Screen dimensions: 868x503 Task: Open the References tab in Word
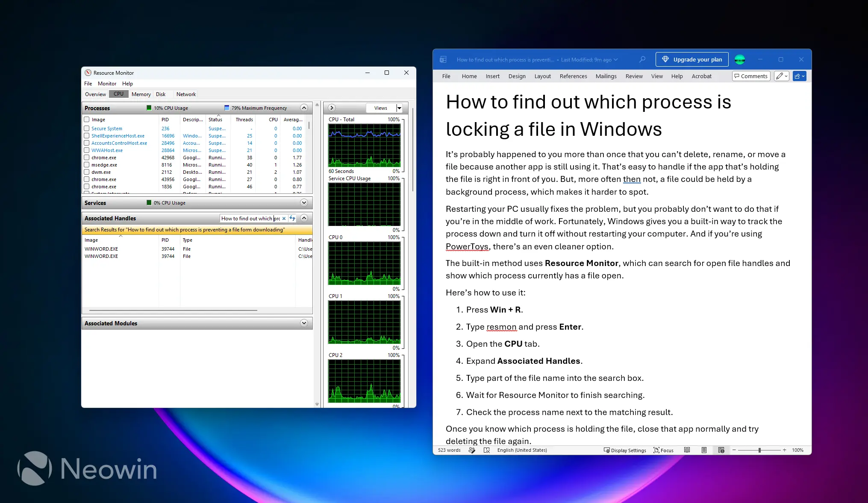[573, 76]
